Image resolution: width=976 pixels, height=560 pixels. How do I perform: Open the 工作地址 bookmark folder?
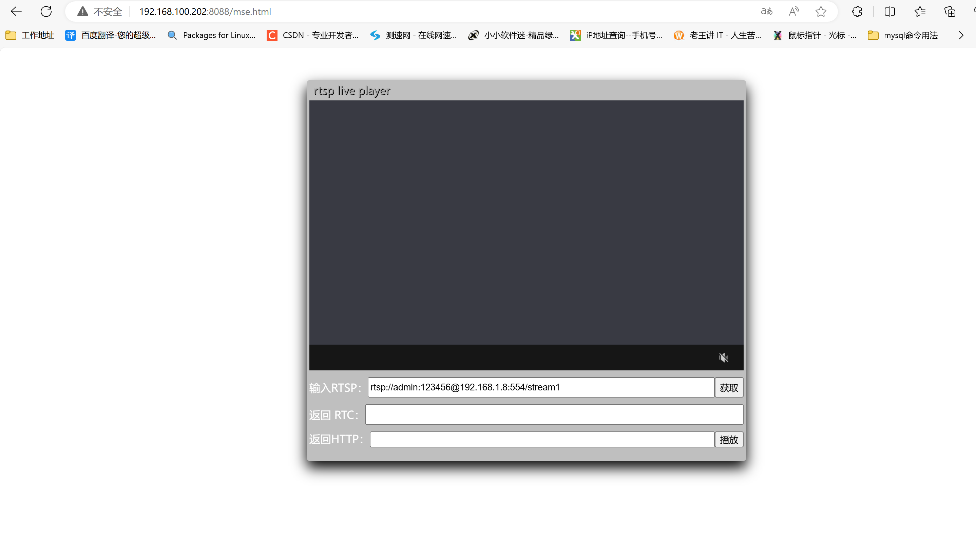30,35
